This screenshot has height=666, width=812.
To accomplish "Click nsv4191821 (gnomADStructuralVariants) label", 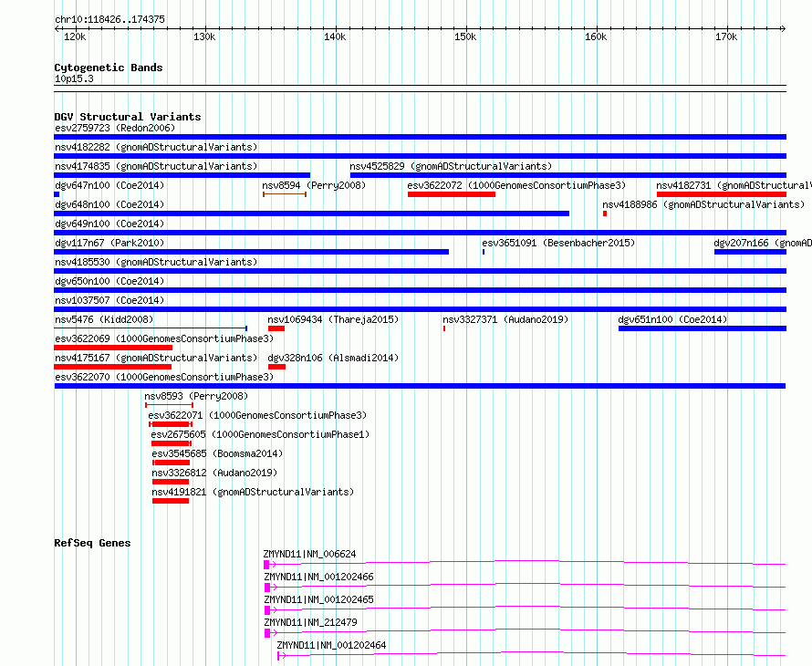I will tap(253, 492).
